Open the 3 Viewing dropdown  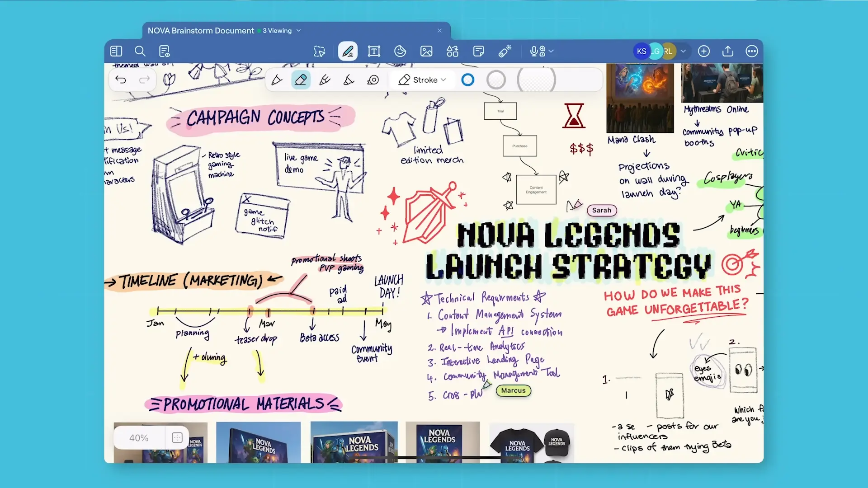point(280,31)
